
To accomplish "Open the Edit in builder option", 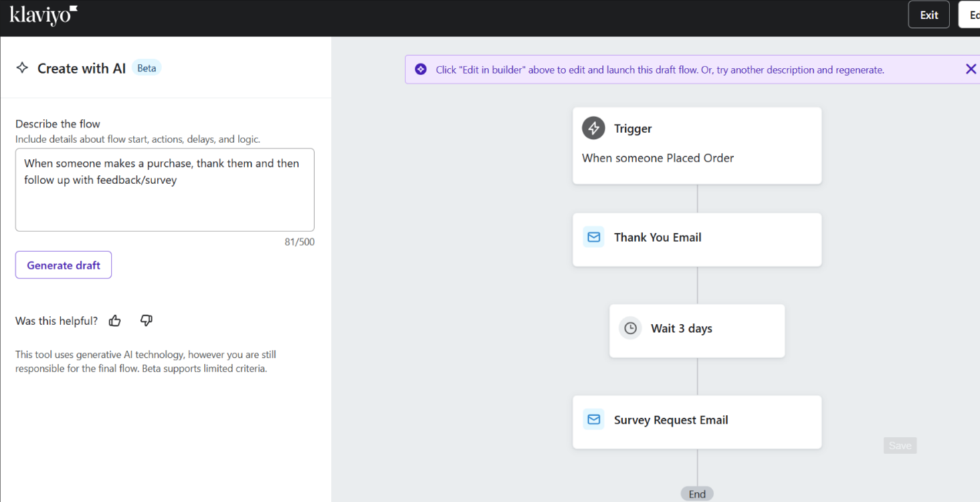I will (x=972, y=14).
